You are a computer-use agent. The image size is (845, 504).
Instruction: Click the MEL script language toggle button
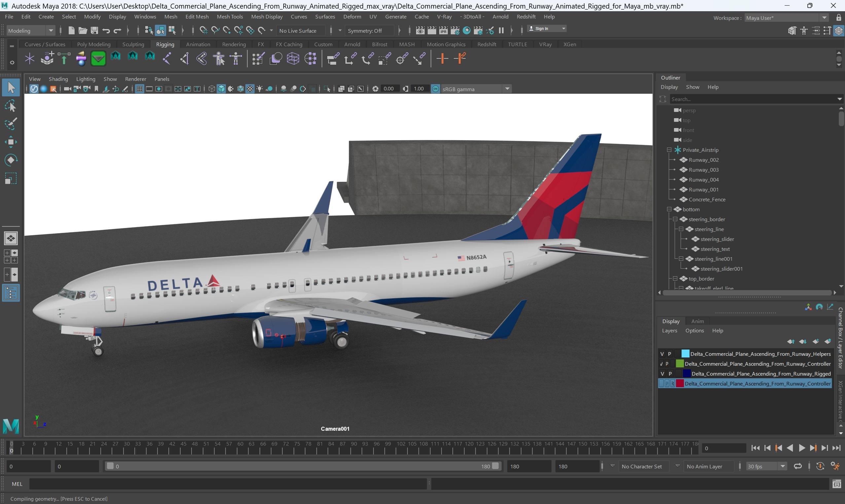tap(17, 484)
